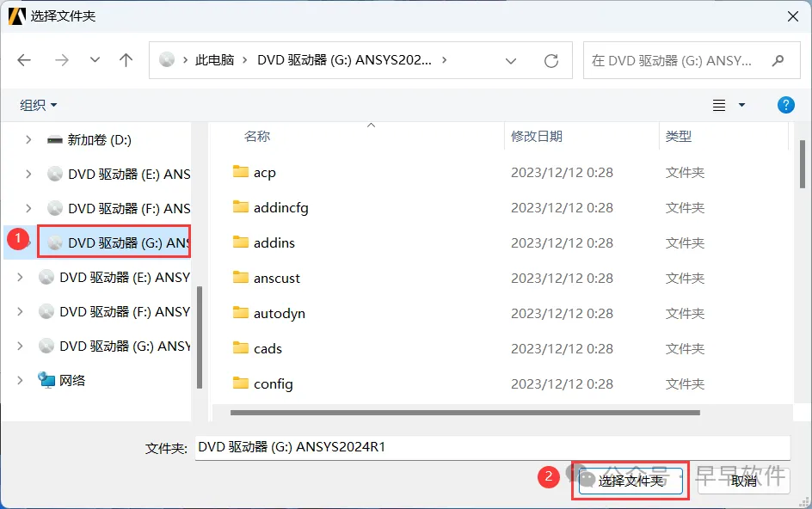812x509 pixels.
Task: Confirm with 选择文件夹 button
Action: pyautogui.click(x=631, y=481)
